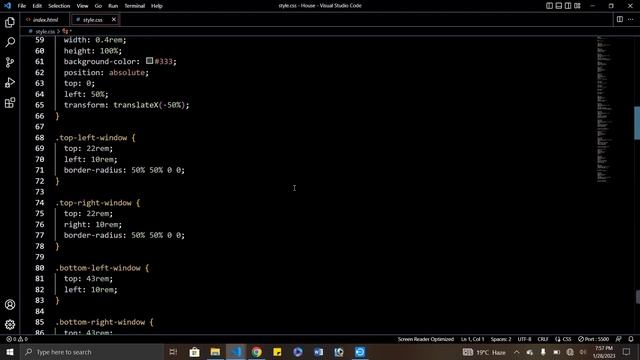Open the Help menu

[157, 6]
